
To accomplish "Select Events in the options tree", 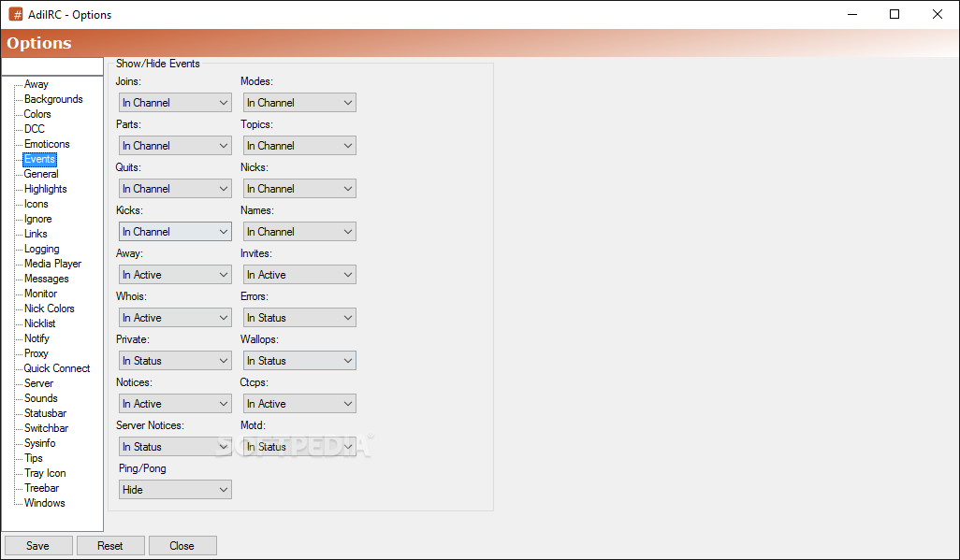I will [40, 159].
